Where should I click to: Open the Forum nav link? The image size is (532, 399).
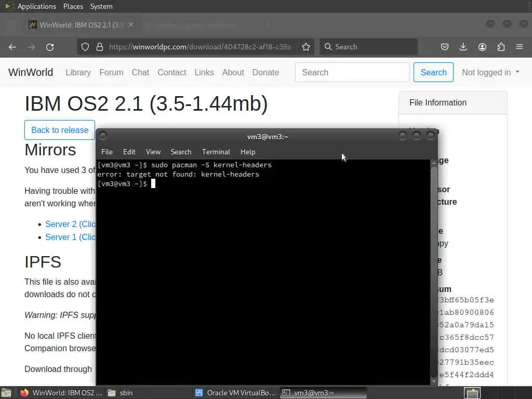click(111, 72)
